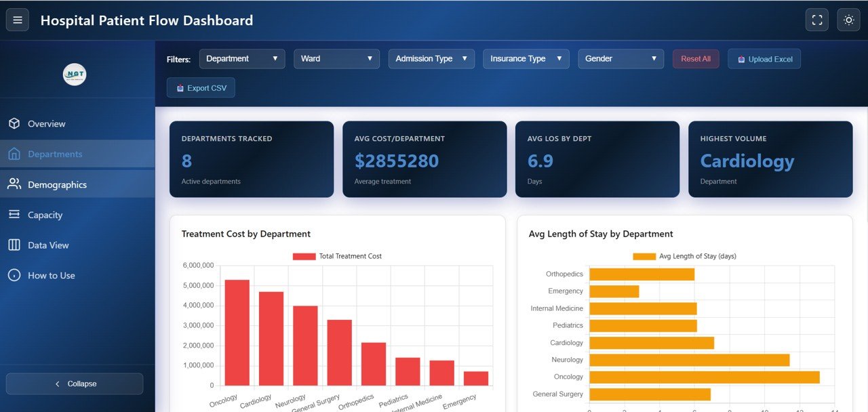Open the Insurance Type filter dropdown
868x412 pixels.
pyautogui.click(x=526, y=59)
